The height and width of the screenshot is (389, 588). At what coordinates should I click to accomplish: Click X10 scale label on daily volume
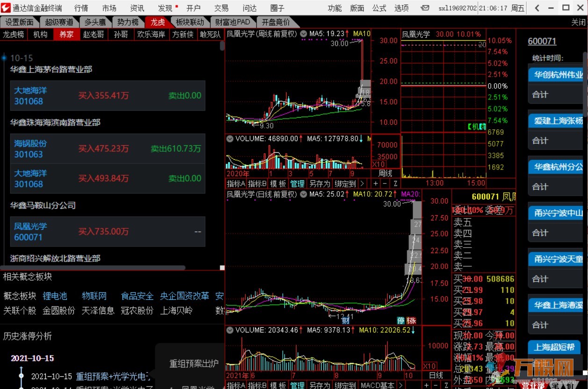click(x=430, y=366)
